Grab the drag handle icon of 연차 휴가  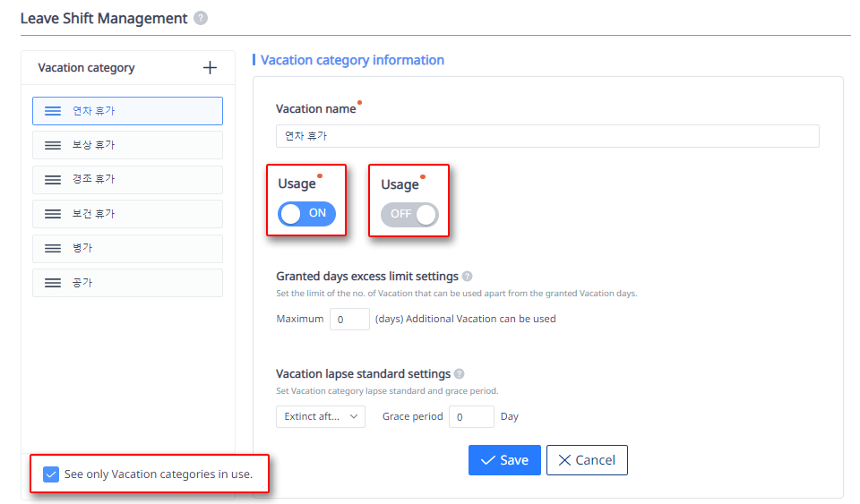(x=53, y=111)
